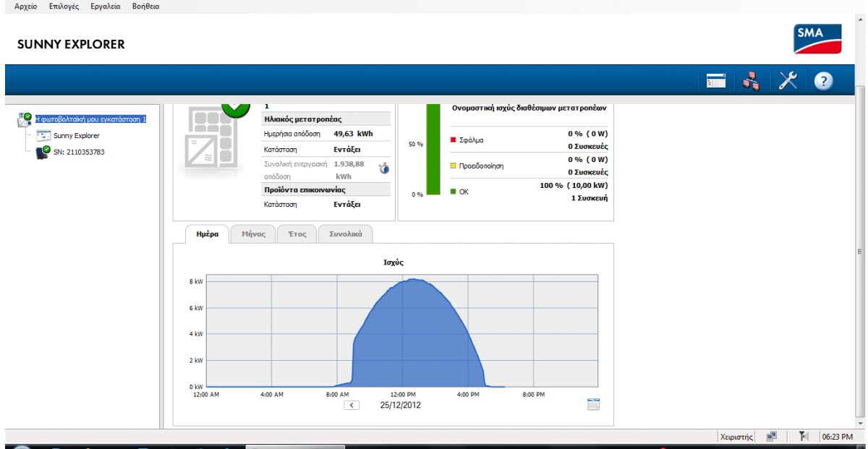Click the daily yield value 49,63 kWh
The image size is (868, 449).
click(353, 134)
